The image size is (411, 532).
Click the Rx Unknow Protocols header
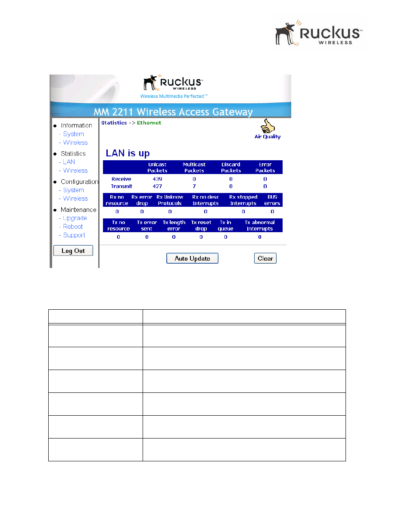[170, 200]
